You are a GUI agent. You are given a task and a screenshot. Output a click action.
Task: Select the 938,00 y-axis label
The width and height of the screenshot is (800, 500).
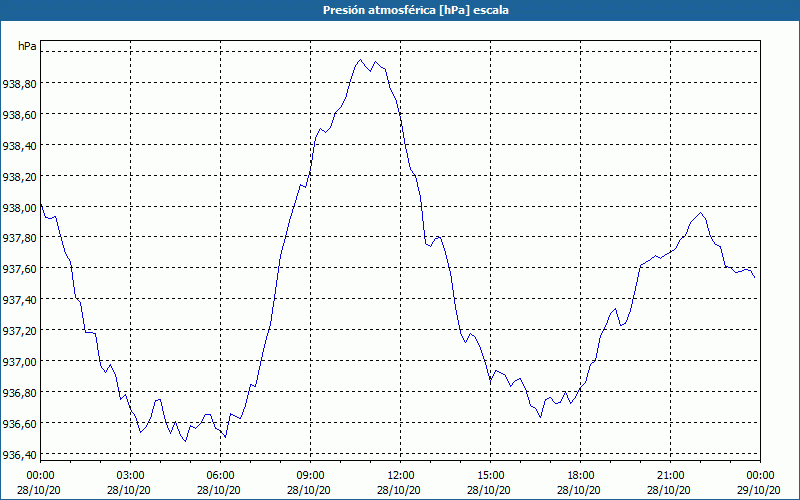click(x=19, y=208)
